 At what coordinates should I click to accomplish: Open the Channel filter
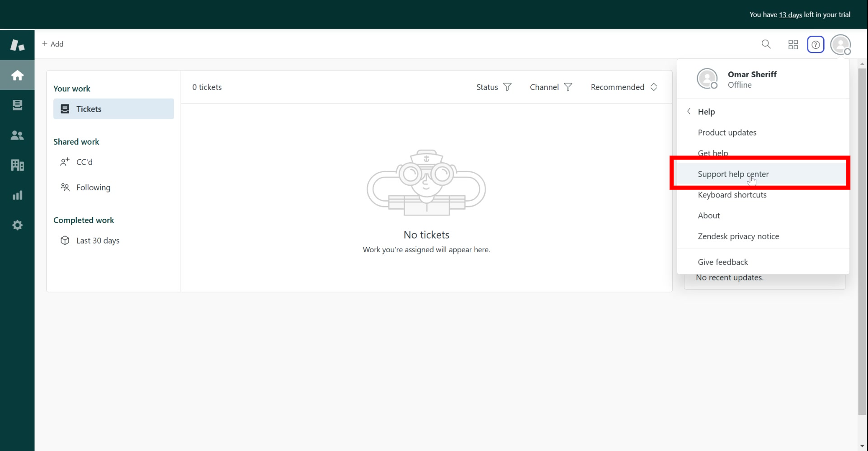tap(551, 87)
